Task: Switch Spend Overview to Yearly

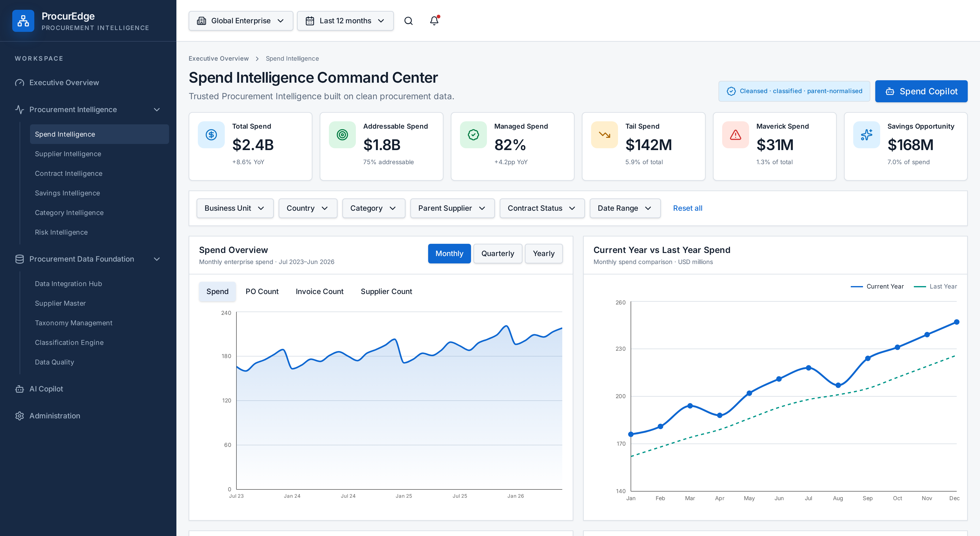Action: click(544, 253)
